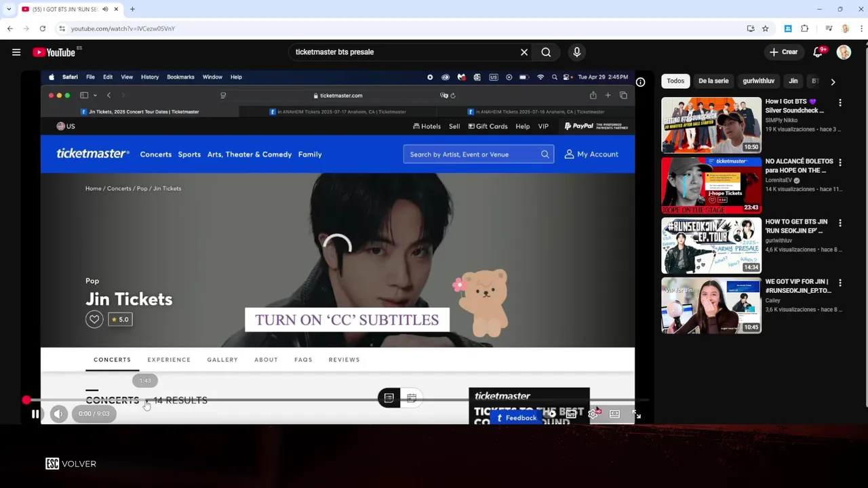The image size is (868, 488).
Task: Open the Chrome tab search dropdown
Action: coord(9,9)
